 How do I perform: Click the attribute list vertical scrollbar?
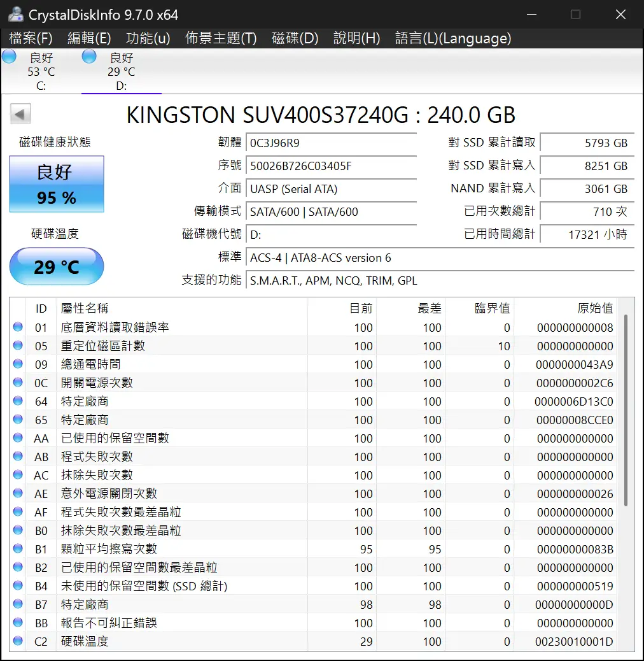pos(626,409)
